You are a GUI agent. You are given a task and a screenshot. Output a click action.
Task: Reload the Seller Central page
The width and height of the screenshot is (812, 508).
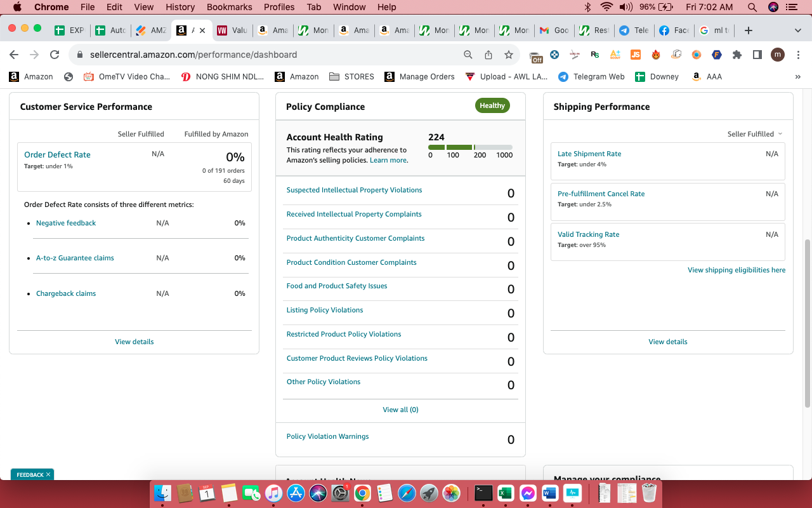[55, 55]
